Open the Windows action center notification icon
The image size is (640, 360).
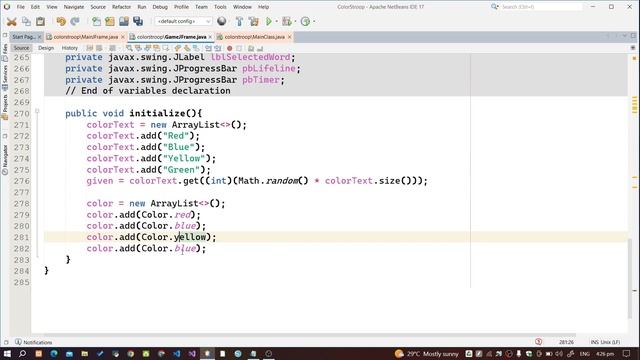pos(627,353)
